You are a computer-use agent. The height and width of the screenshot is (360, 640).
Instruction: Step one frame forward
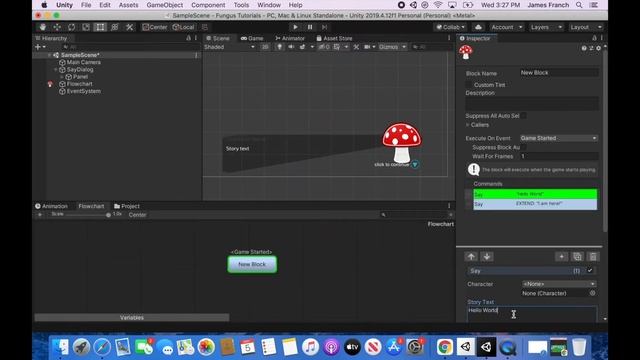pos(324,27)
